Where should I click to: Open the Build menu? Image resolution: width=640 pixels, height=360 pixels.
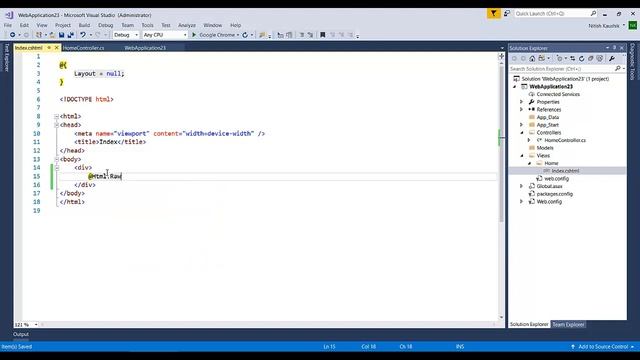[84, 25]
